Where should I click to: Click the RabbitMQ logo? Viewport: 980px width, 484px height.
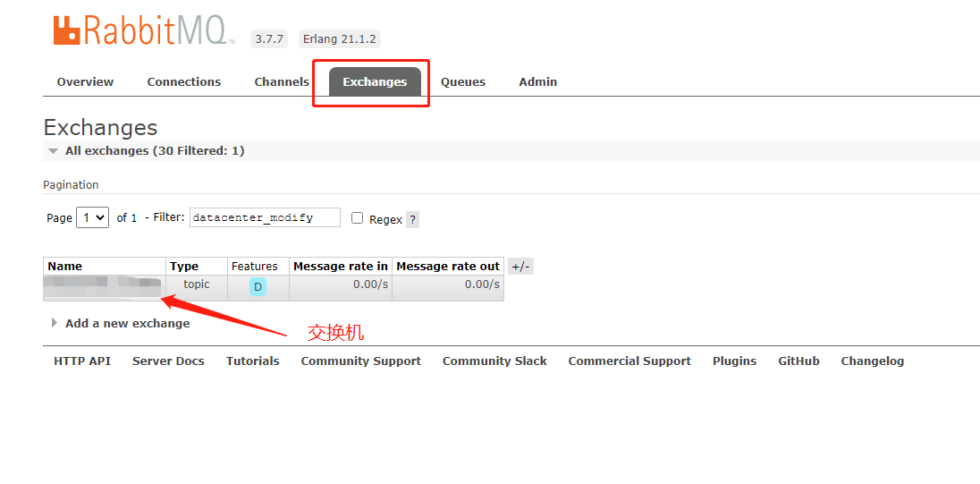coord(144,30)
